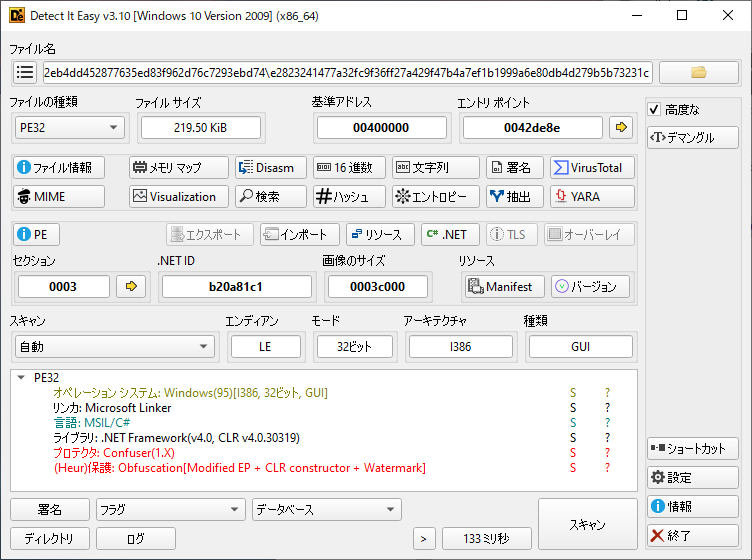Open 情報 about dialog
Screen dimensions: 752x560
pos(693,506)
